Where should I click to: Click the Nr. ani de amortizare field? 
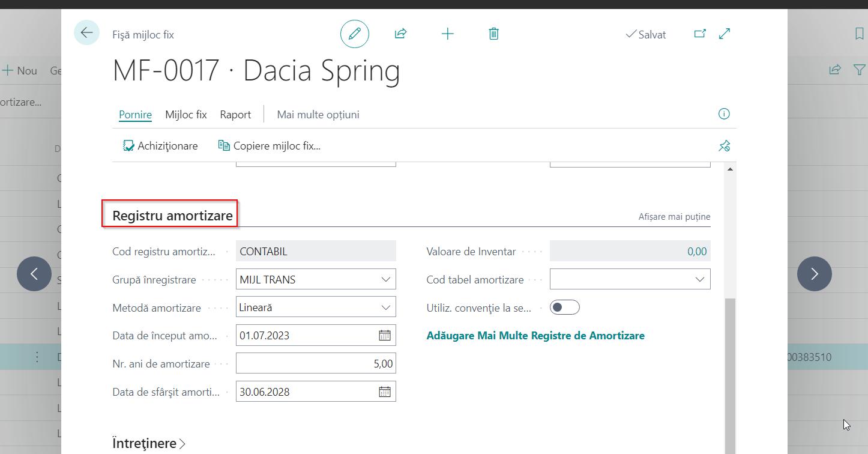[316, 364]
